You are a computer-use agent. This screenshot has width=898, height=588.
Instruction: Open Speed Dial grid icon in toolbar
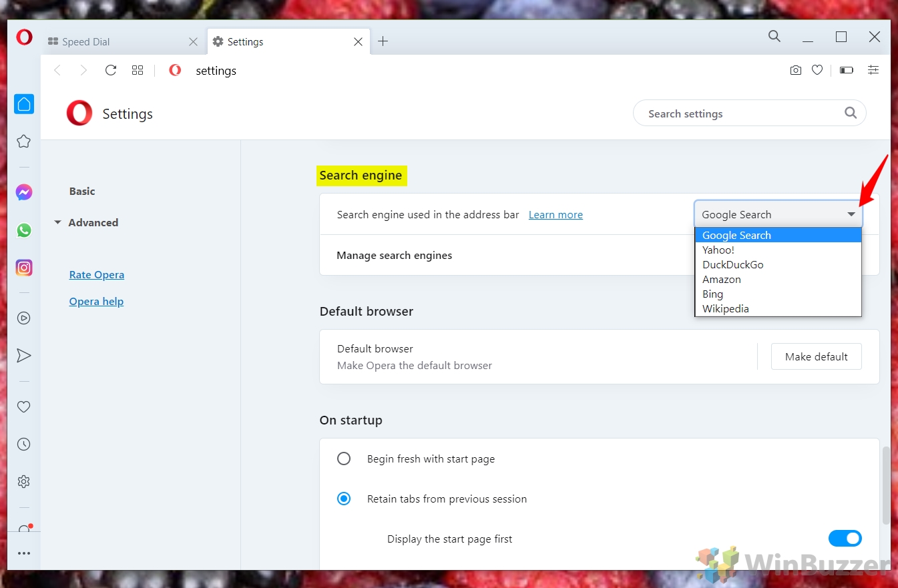(138, 70)
